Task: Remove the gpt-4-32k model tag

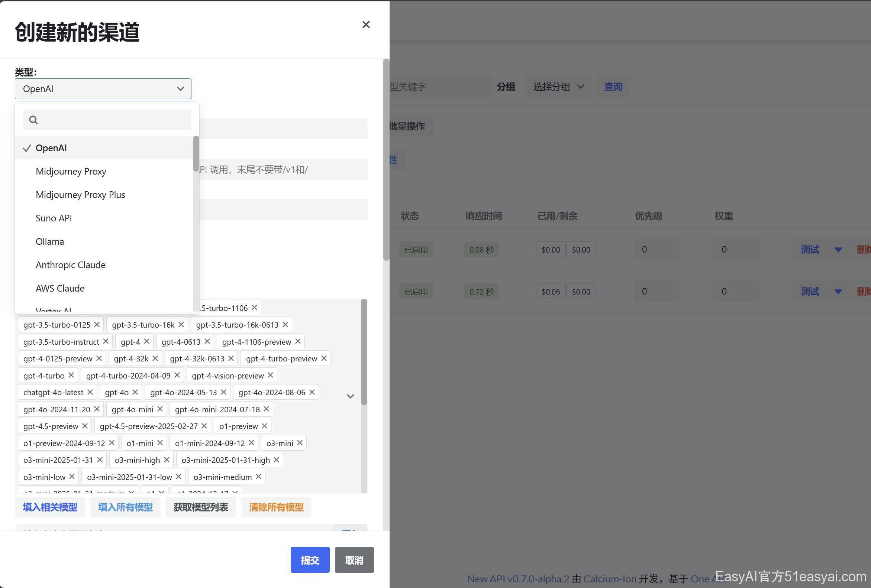Action: click(155, 358)
